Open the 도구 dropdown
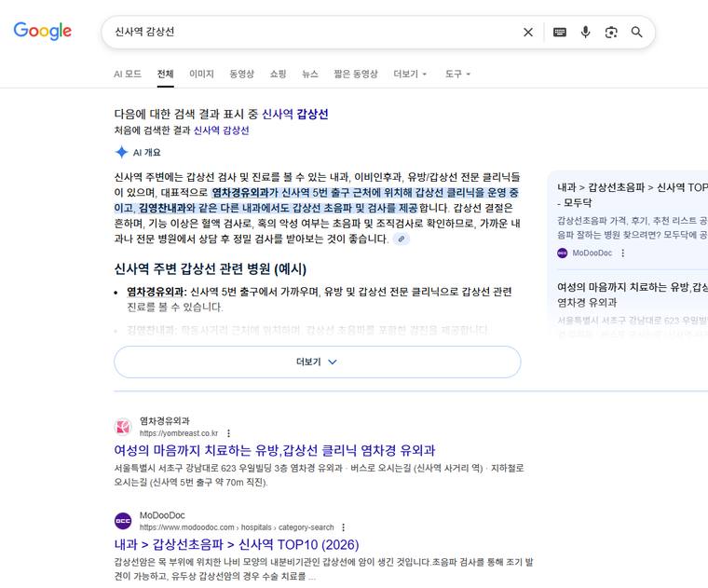Image resolution: width=708 pixels, height=588 pixels. [457, 74]
